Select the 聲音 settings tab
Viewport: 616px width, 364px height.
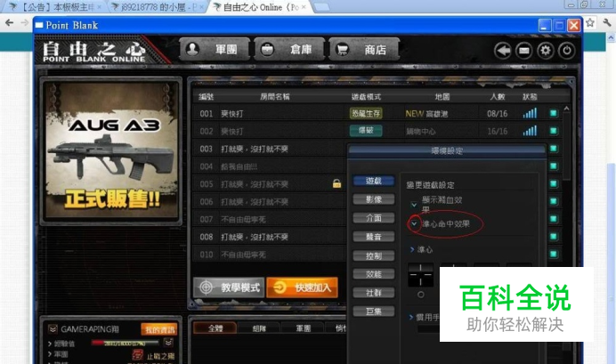pos(374,237)
